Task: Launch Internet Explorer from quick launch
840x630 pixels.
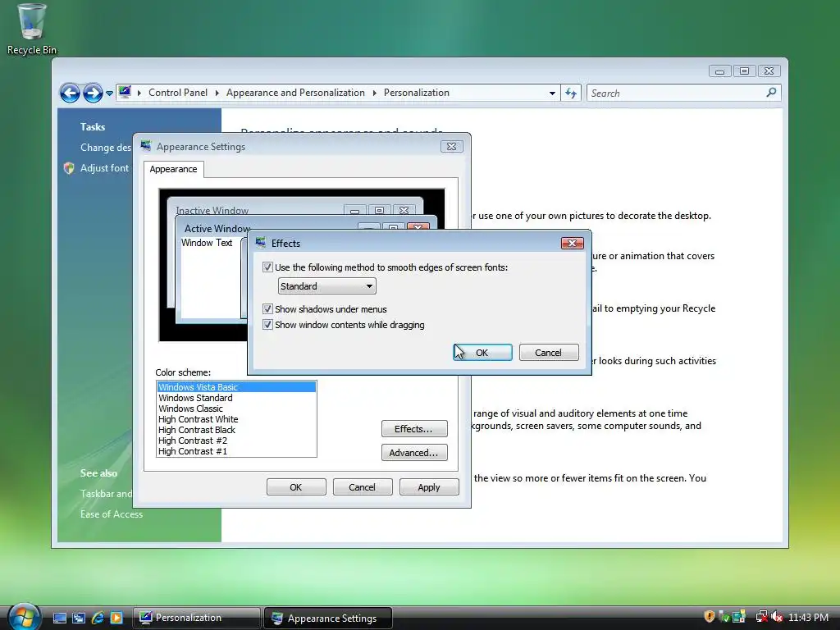Action: (98, 618)
